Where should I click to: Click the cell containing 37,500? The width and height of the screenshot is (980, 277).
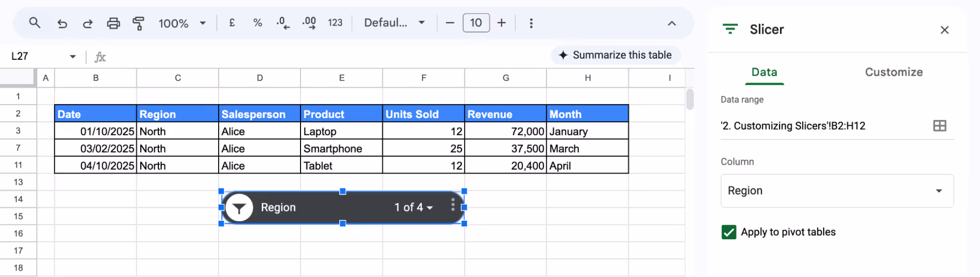click(505, 148)
